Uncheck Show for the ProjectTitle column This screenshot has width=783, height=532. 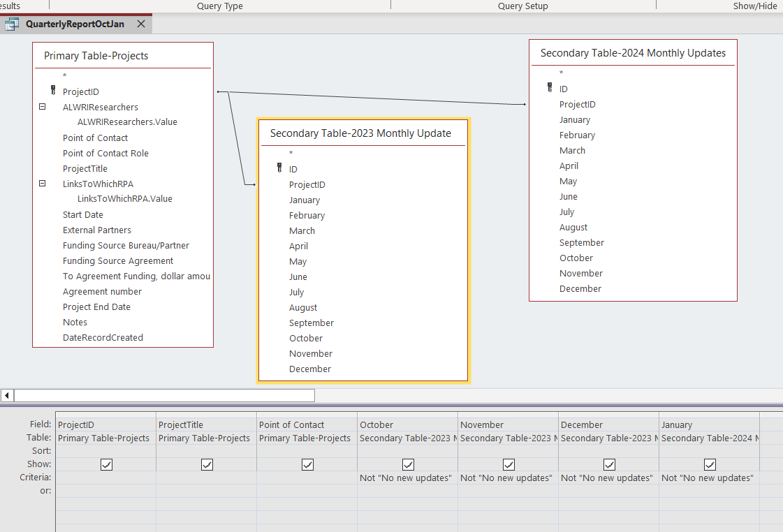[207, 464]
